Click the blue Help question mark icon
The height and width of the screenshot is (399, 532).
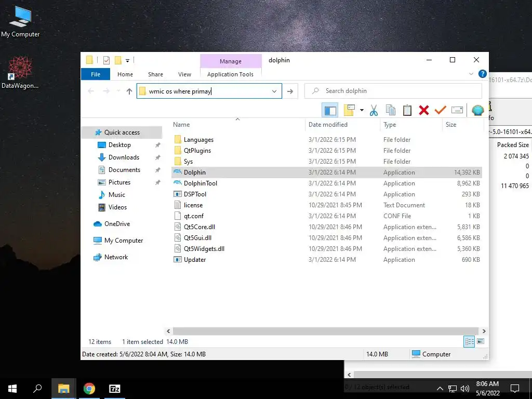click(482, 74)
